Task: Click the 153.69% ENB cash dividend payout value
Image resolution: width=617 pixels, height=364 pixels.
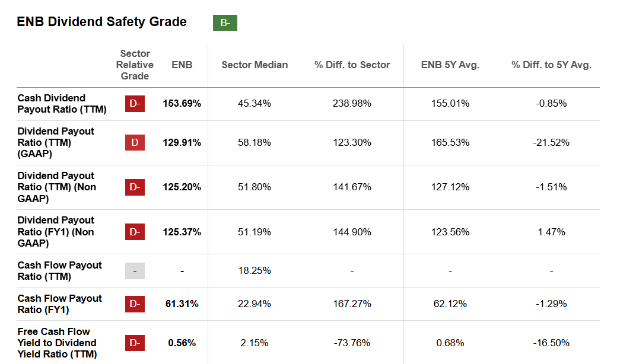Action: tap(182, 104)
